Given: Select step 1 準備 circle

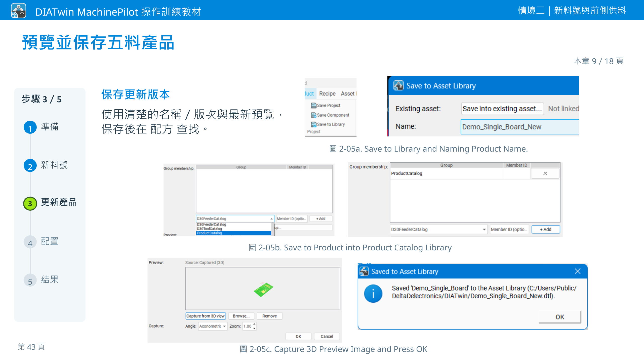Looking at the screenshot, I should [x=30, y=127].
